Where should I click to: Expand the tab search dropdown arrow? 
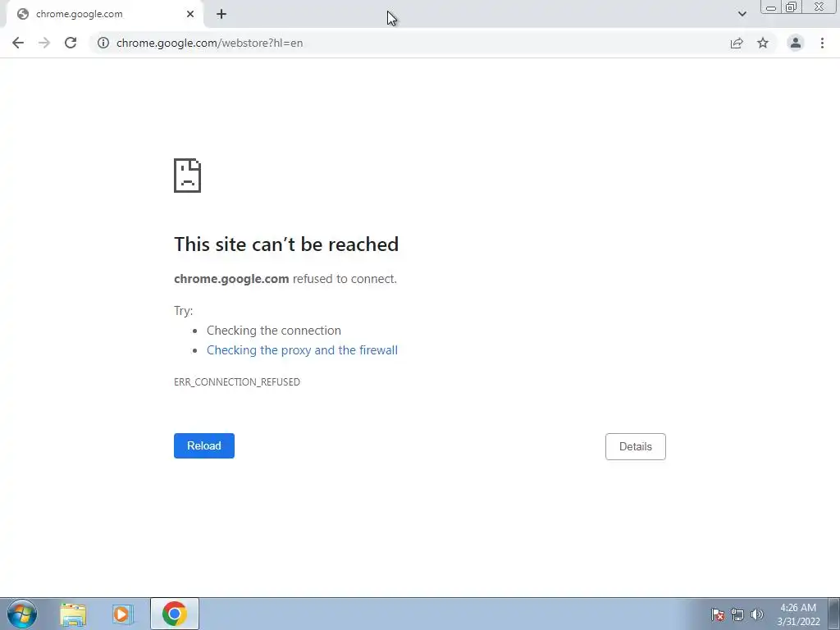pos(742,14)
